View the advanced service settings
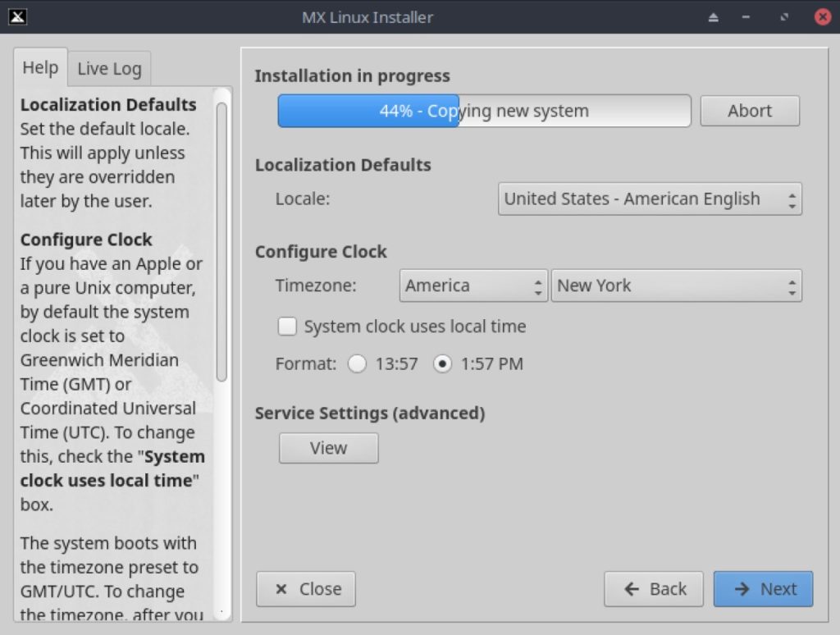840x635 pixels. click(328, 448)
